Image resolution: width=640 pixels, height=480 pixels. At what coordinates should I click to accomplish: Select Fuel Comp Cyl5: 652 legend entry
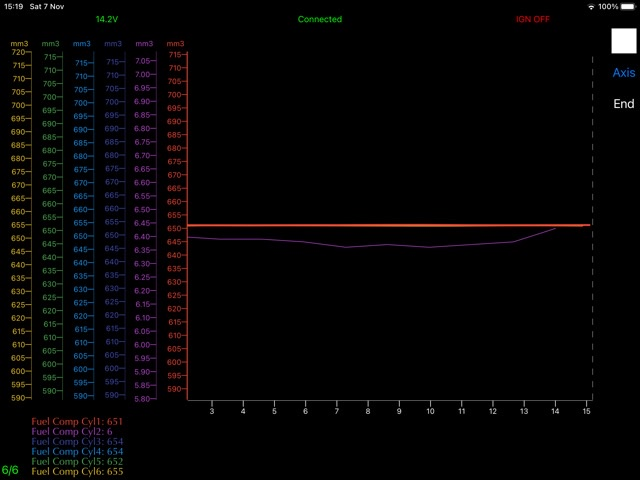click(77, 461)
